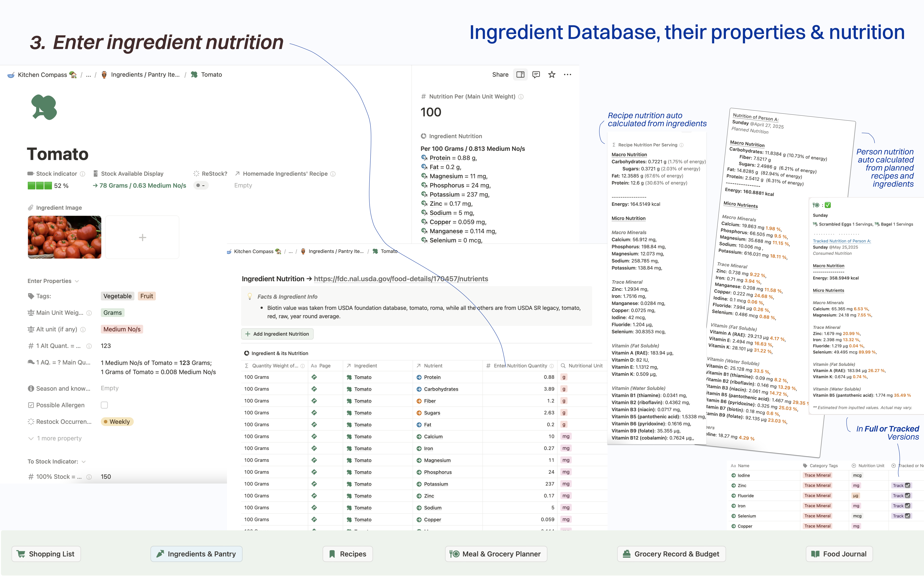Click the Fiber nutrient icon in table
The image size is (924, 576).
coord(419,401)
